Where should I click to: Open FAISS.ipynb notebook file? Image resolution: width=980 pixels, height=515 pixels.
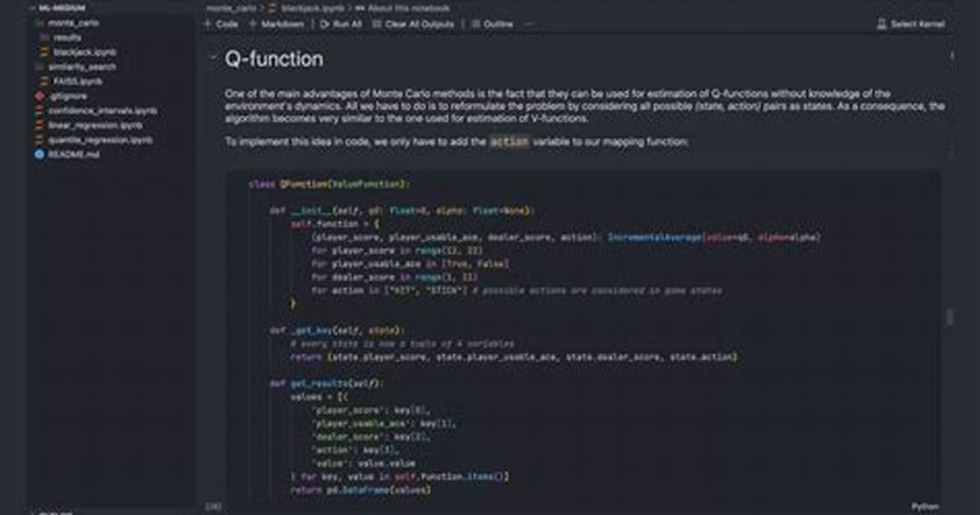[x=71, y=81]
